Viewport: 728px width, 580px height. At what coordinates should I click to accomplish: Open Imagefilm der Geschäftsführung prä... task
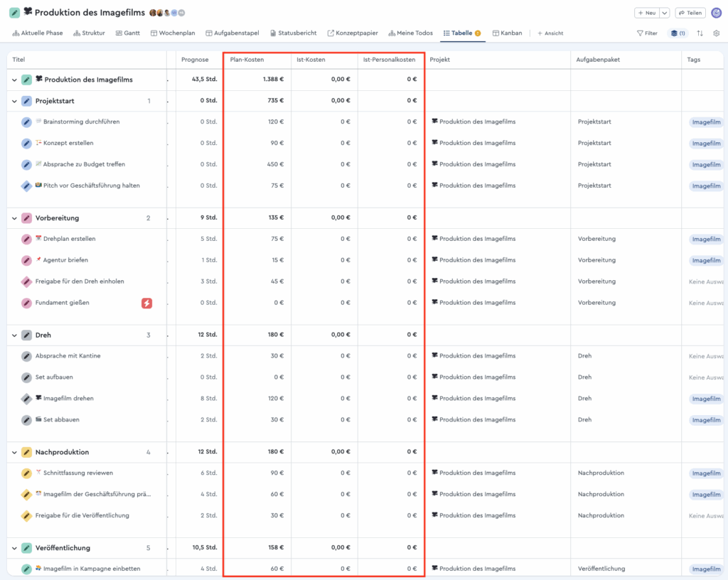pos(97,494)
